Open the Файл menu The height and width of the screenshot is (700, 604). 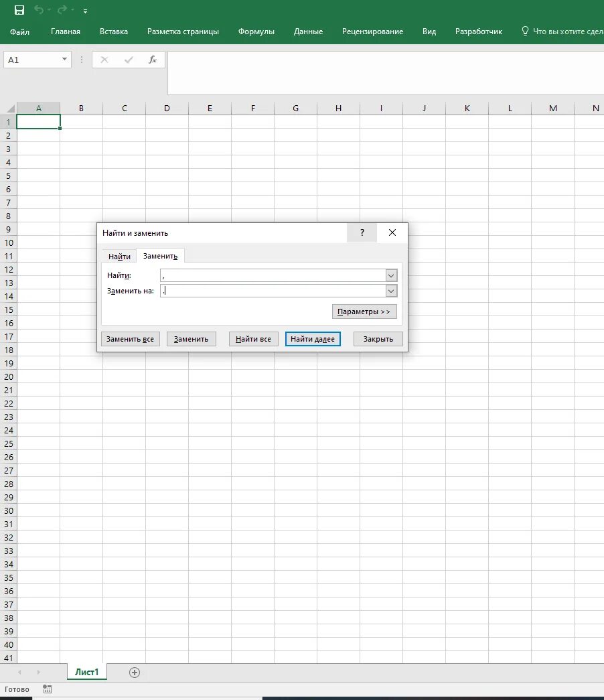tap(19, 31)
